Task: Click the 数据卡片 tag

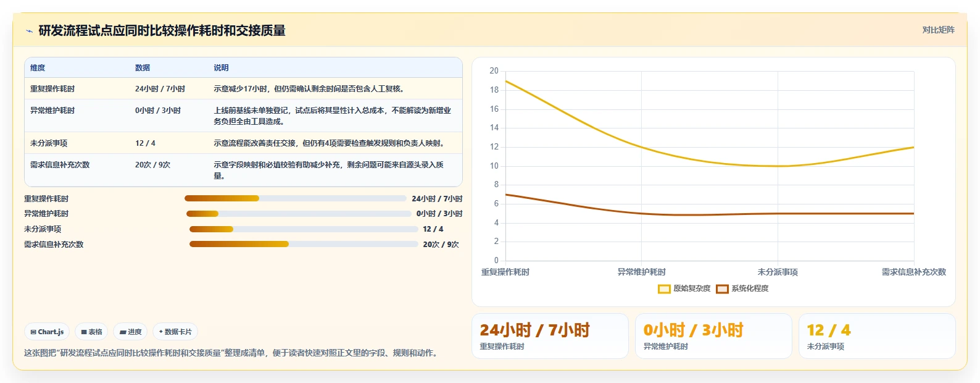Action: click(175, 332)
